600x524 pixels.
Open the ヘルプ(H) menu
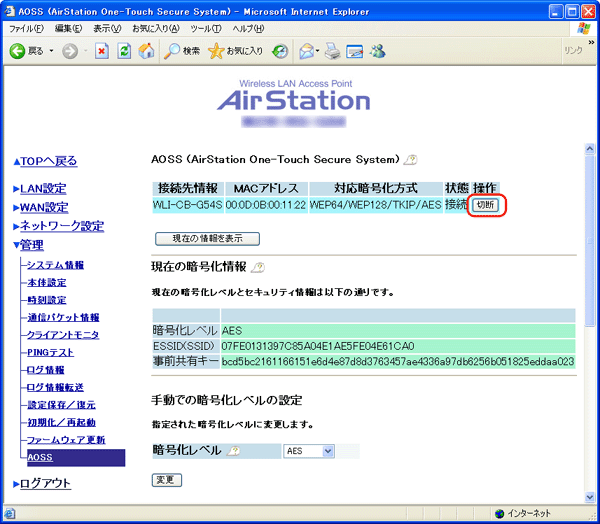[x=248, y=29]
